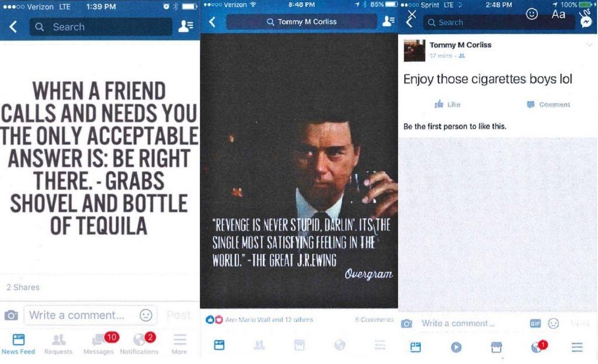Click the thumbs-up Like button under the cigarettes post
This screenshot has width=598, height=364.
[x=448, y=104]
